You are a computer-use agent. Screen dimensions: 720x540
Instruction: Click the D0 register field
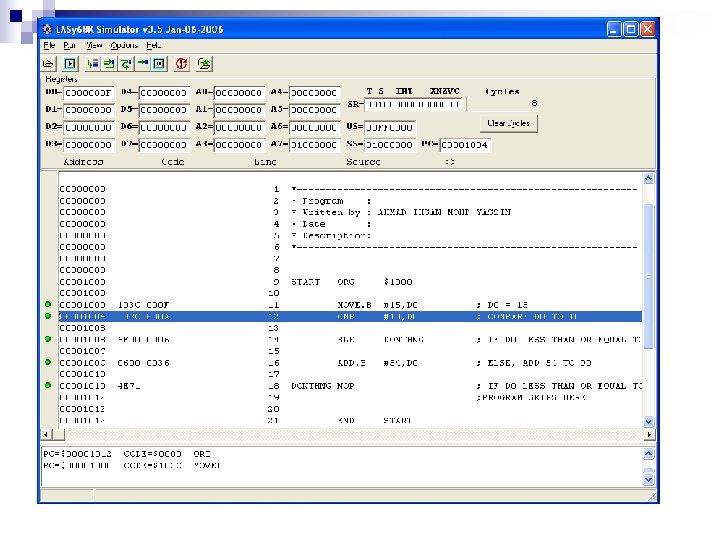tap(88, 93)
